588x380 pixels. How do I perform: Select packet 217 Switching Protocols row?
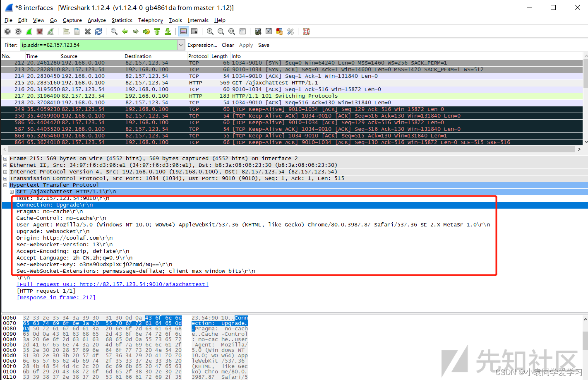[292, 96]
